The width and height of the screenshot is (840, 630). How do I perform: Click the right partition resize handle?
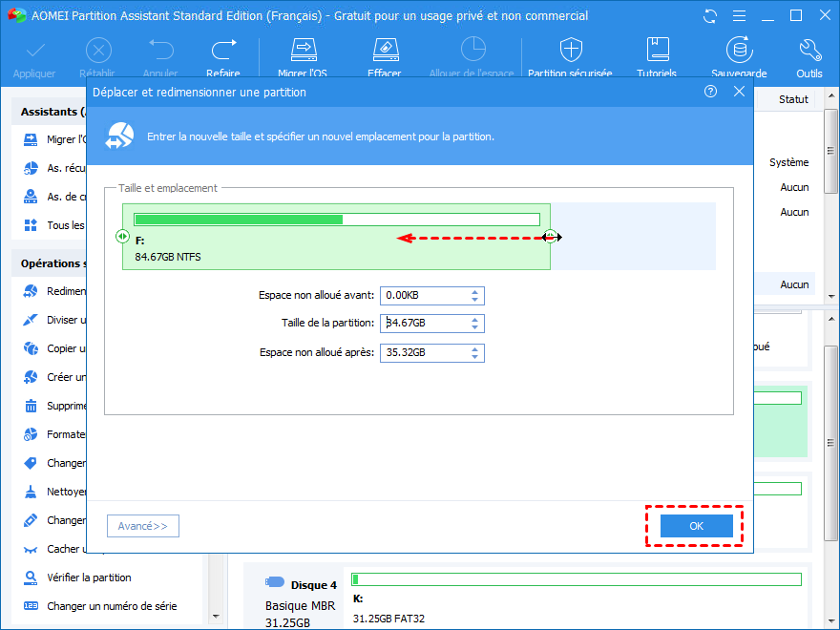click(x=550, y=237)
